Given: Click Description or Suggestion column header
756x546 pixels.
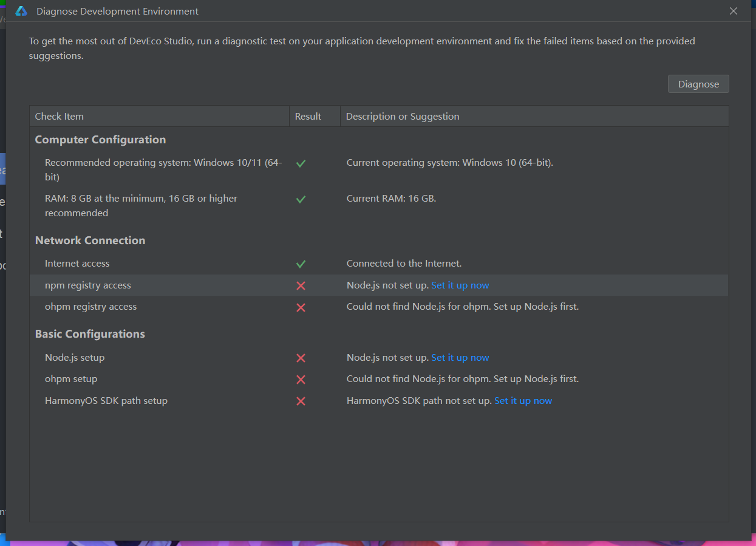Looking at the screenshot, I should point(403,117).
